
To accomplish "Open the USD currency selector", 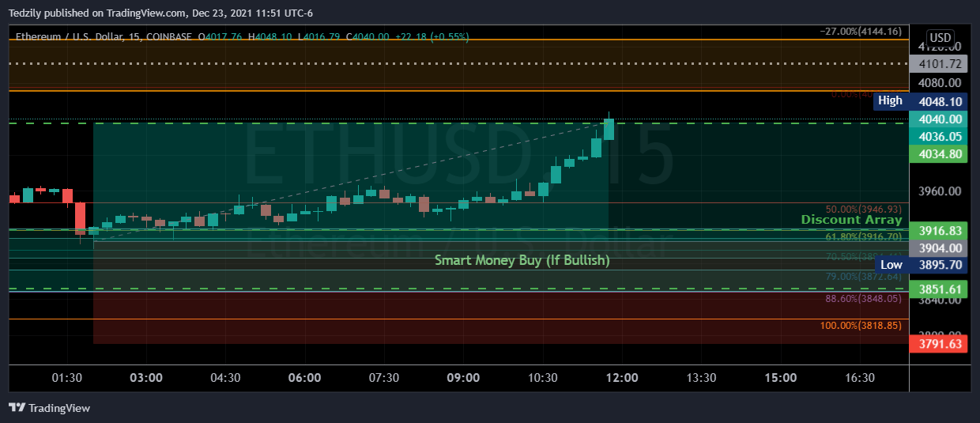I will (x=940, y=38).
